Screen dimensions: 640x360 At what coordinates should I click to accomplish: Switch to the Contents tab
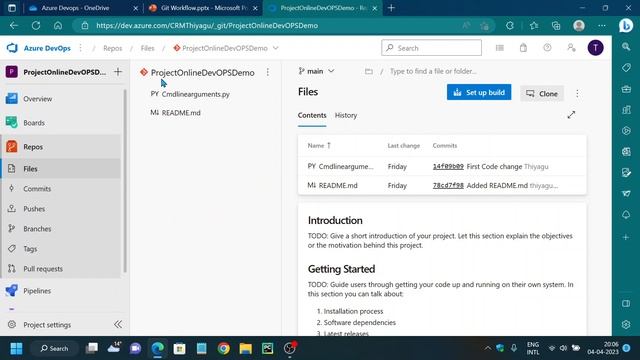(312, 115)
